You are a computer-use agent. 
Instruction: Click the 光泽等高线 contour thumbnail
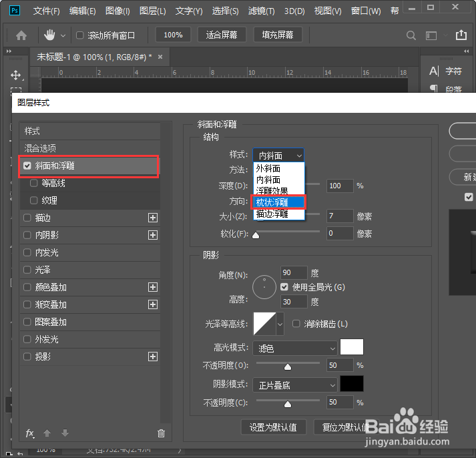(x=265, y=324)
